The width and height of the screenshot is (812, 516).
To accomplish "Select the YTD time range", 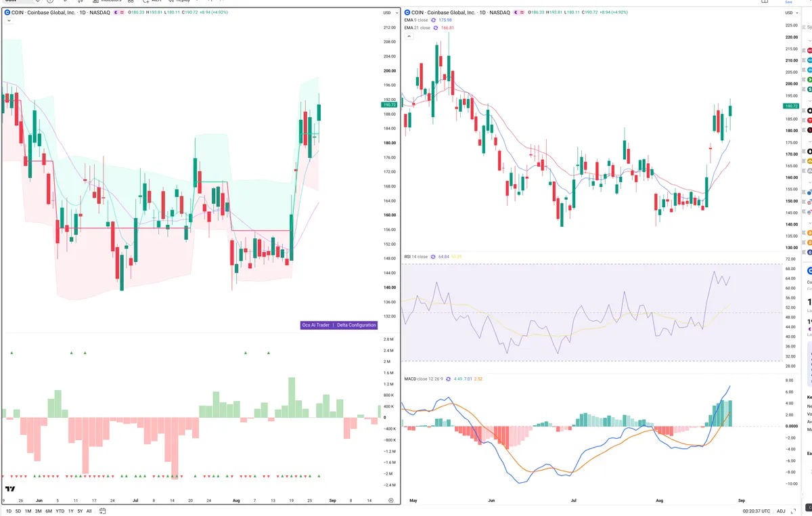I will [60, 511].
